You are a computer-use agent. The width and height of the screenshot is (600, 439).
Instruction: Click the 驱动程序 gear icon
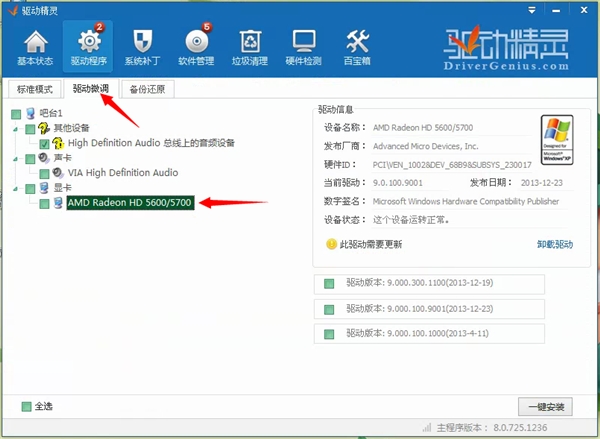[88, 46]
